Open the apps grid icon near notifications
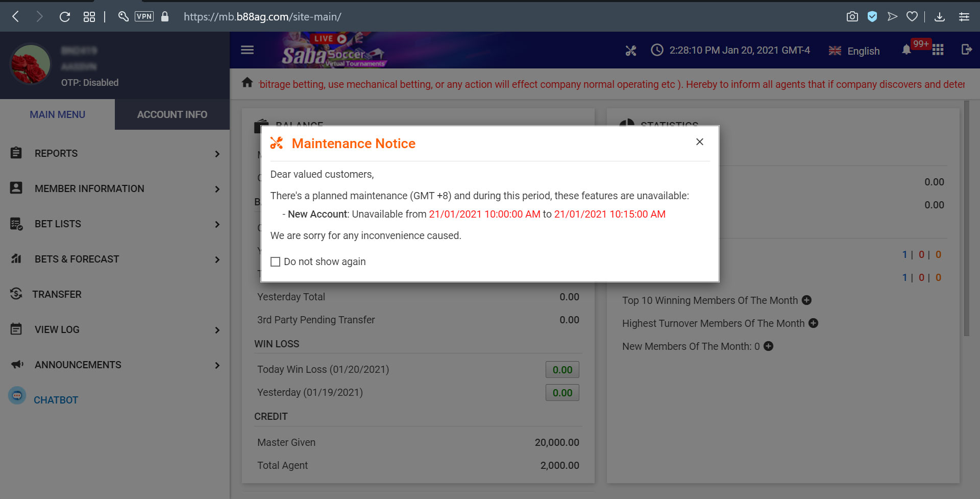980x499 pixels. point(938,50)
